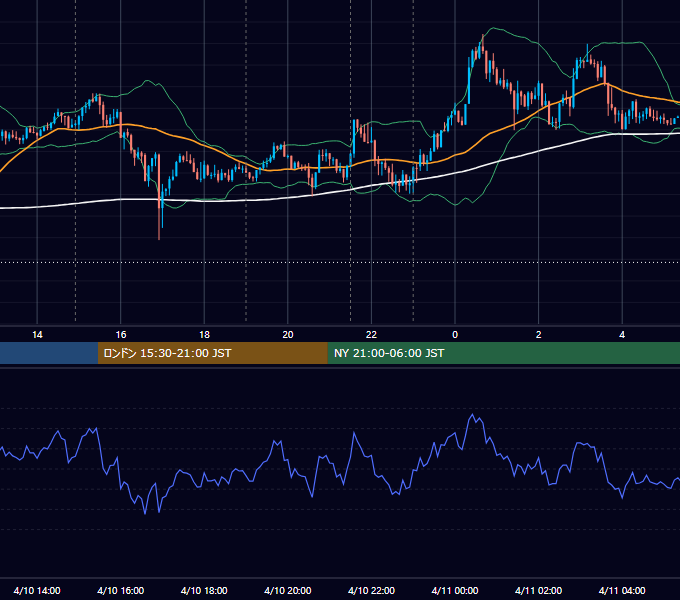Image resolution: width=680 pixels, height=600 pixels.
Task: Click the ロンドン 15:30-21:00 JST session bar
Action: coord(212,353)
